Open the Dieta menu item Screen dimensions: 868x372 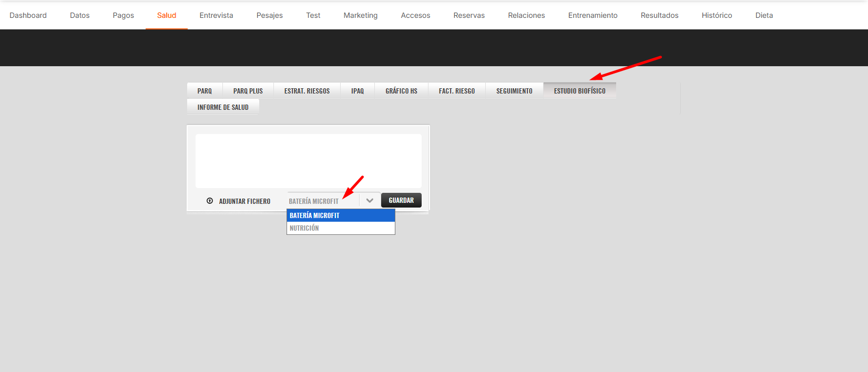pyautogui.click(x=764, y=15)
